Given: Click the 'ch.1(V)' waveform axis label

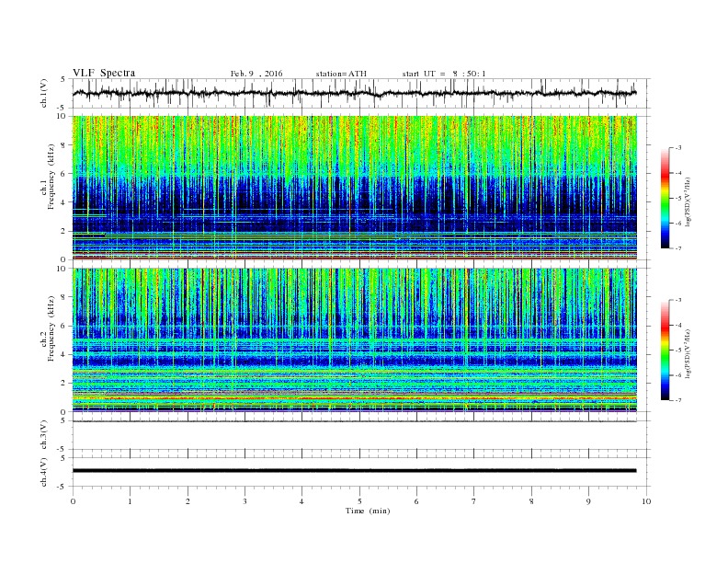Looking at the screenshot, I should click(x=44, y=95).
